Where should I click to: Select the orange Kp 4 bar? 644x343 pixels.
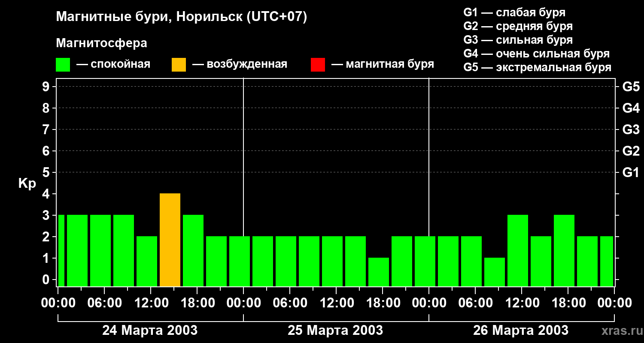[170, 240]
